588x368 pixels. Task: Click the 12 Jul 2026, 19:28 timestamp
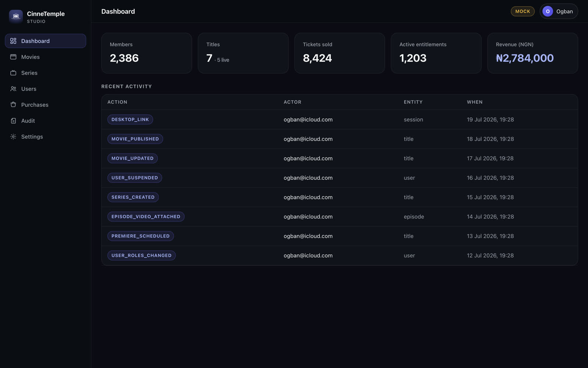pyautogui.click(x=490, y=255)
